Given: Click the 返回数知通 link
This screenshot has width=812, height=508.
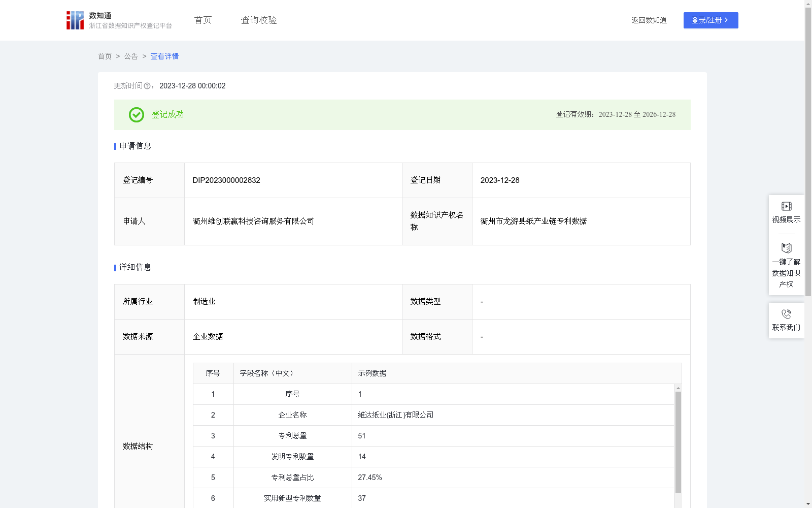Looking at the screenshot, I should pyautogui.click(x=649, y=20).
